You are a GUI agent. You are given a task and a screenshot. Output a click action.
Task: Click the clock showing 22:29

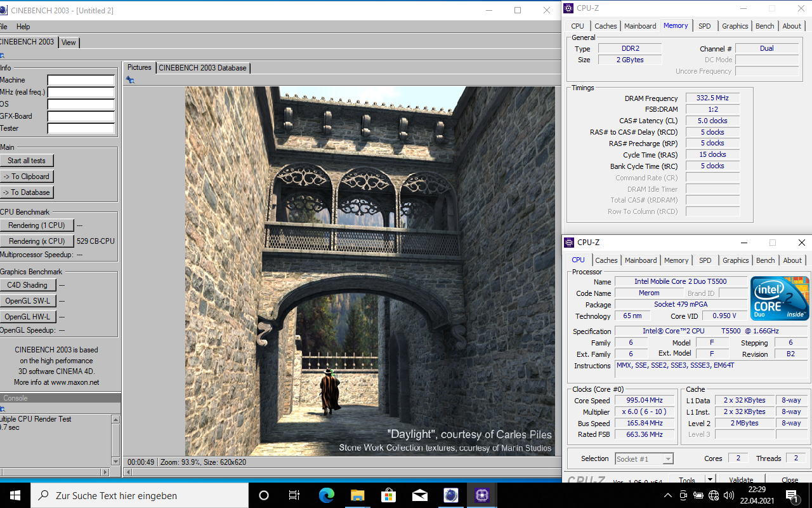tap(757, 490)
